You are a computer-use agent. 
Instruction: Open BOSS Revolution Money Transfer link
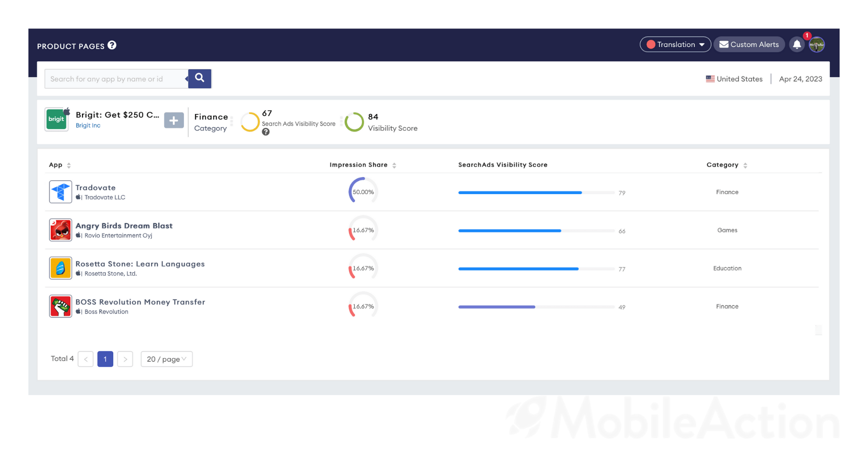(140, 302)
